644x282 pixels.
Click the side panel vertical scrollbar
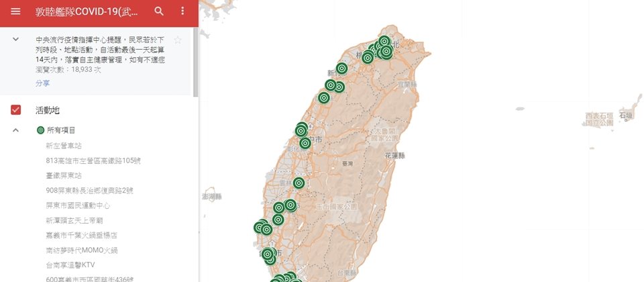pos(195,62)
